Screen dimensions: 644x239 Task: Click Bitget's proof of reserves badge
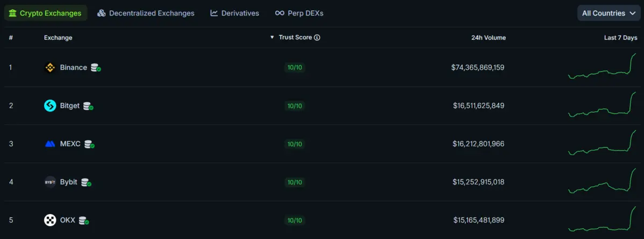[x=88, y=106]
